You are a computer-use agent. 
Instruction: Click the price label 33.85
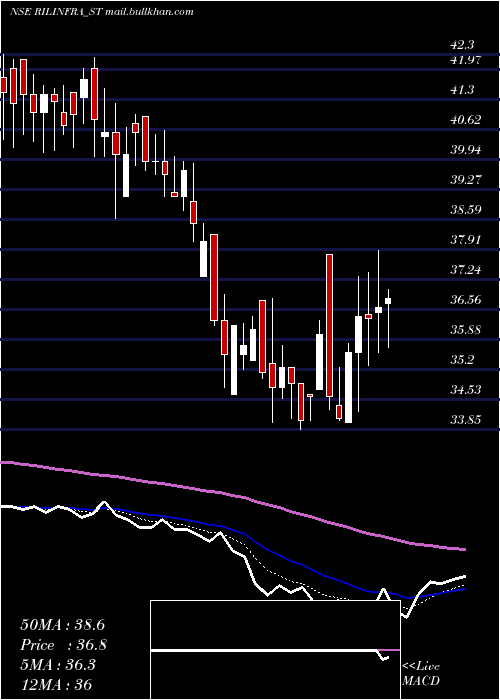(465, 420)
